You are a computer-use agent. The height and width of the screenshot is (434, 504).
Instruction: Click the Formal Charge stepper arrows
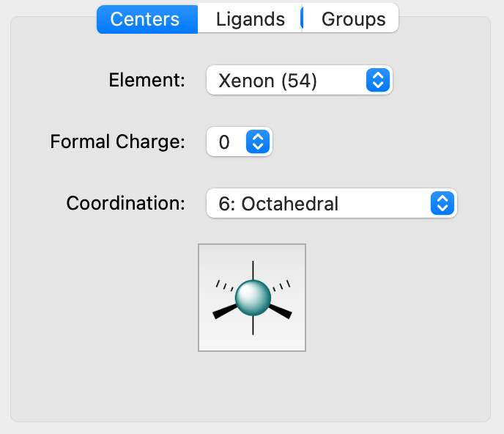pyautogui.click(x=257, y=141)
